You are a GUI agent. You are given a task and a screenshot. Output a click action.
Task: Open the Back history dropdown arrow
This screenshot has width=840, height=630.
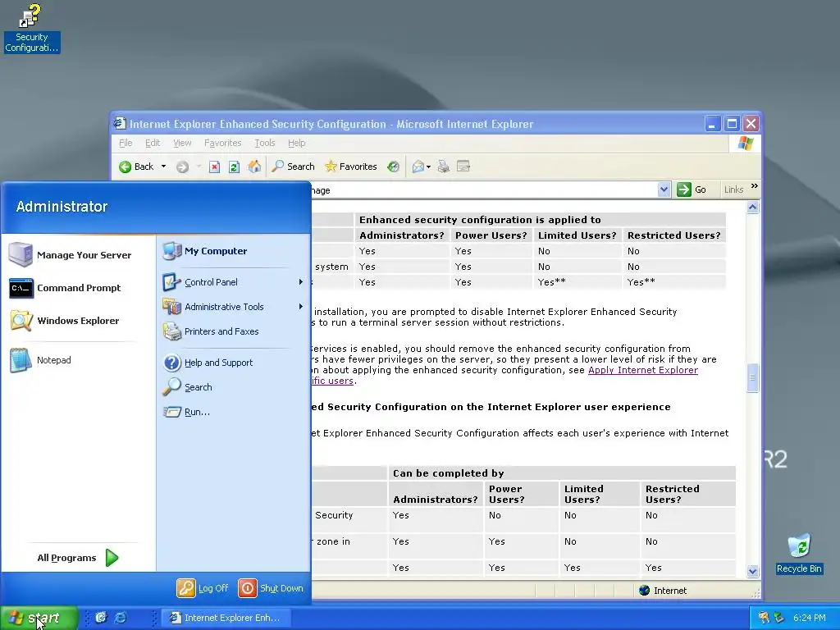tap(163, 167)
